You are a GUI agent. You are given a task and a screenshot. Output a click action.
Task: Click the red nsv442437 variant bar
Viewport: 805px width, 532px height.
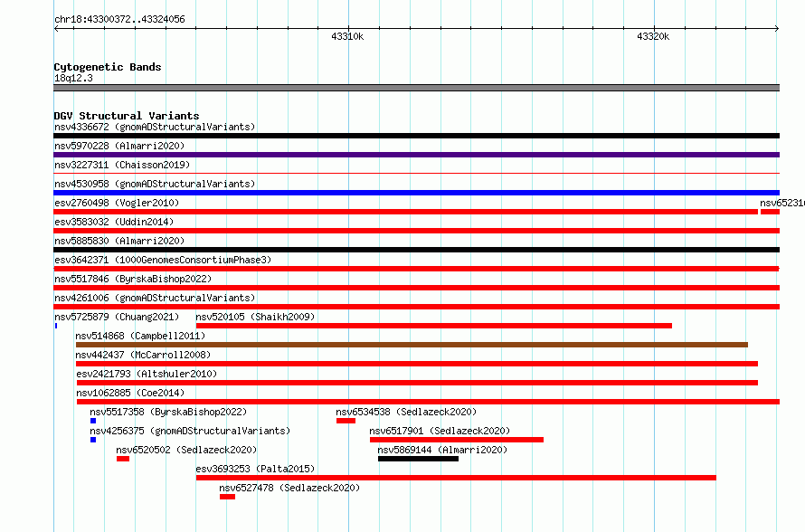pyautogui.click(x=417, y=364)
